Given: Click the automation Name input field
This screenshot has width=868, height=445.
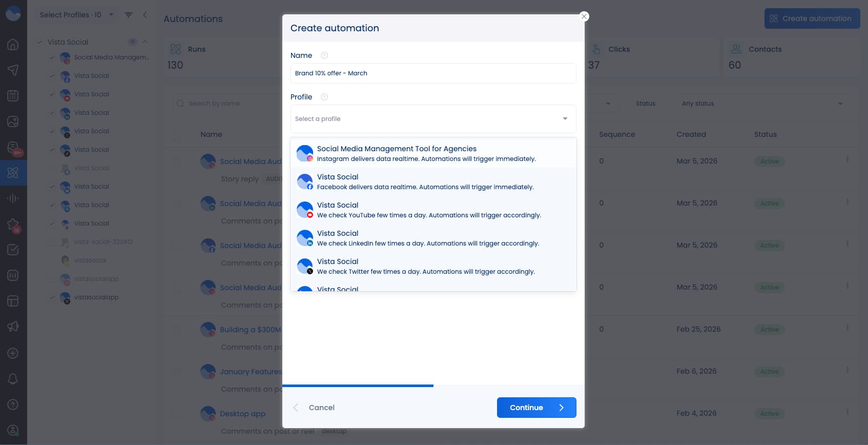Looking at the screenshot, I should (x=433, y=73).
